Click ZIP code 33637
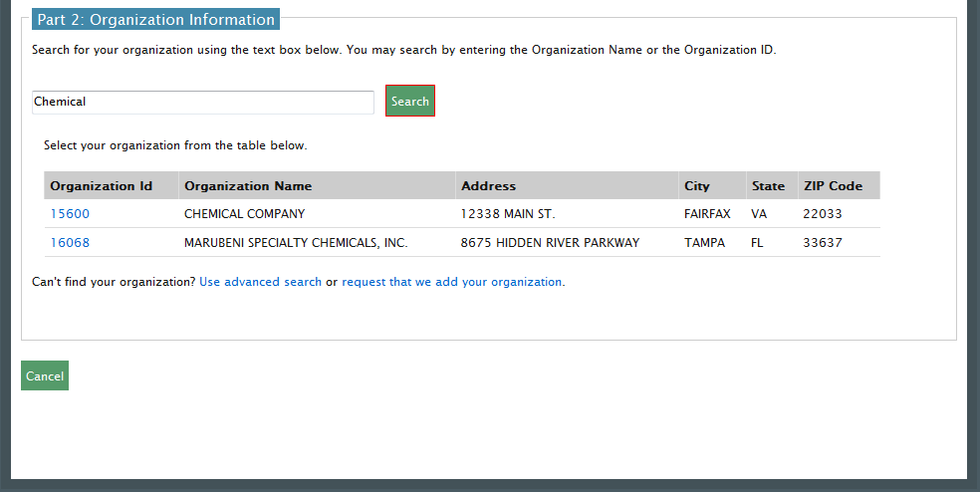This screenshot has width=980, height=492. coord(823,243)
